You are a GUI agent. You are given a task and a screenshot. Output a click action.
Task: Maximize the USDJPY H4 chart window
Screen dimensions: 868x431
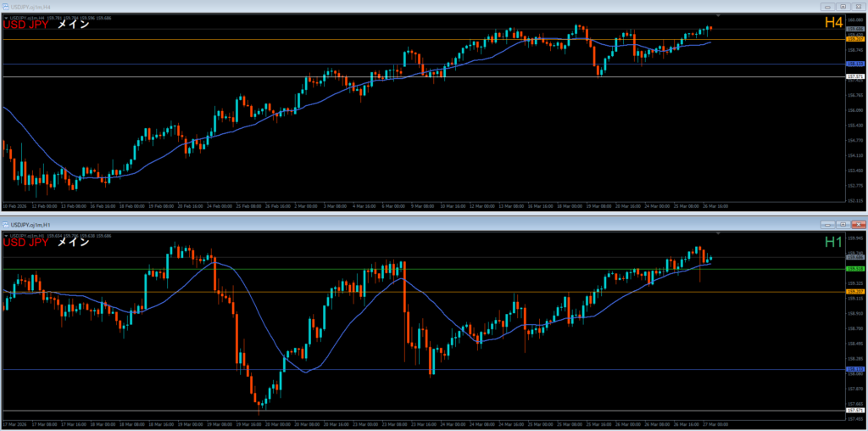click(x=843, y=6)
